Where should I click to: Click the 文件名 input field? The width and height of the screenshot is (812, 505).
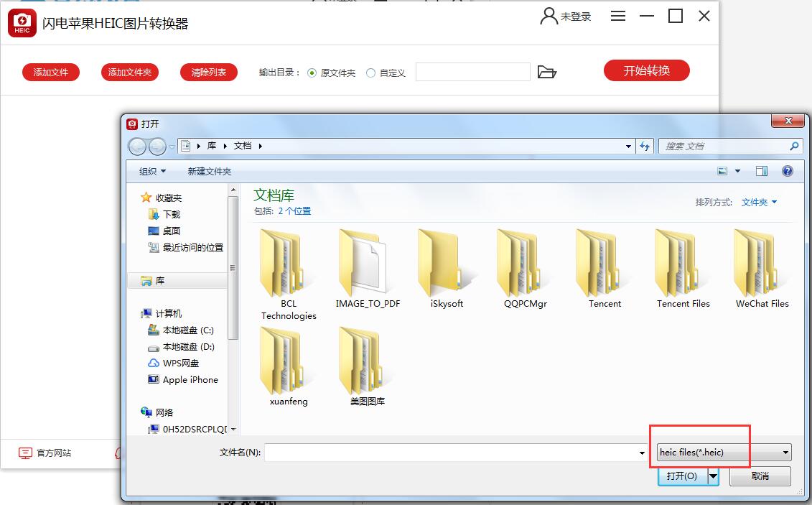pyautogui.click(x=451, y=453)
